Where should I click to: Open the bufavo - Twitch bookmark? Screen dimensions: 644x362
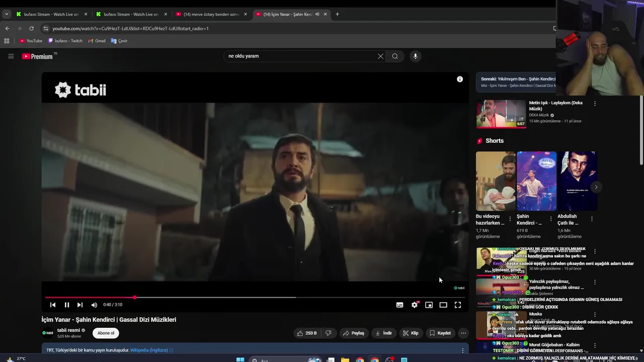(65, 41)
